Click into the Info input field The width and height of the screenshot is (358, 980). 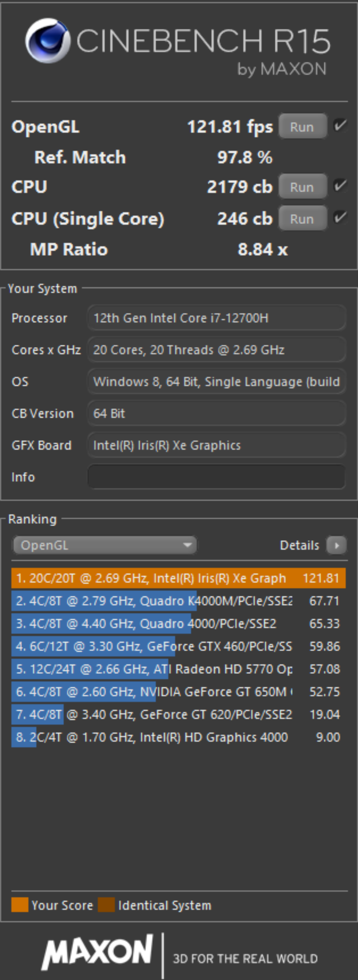coord(217,477)
